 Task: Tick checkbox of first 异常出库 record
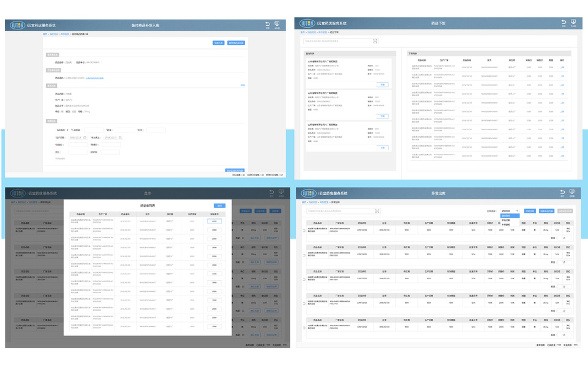click(304, 231)
